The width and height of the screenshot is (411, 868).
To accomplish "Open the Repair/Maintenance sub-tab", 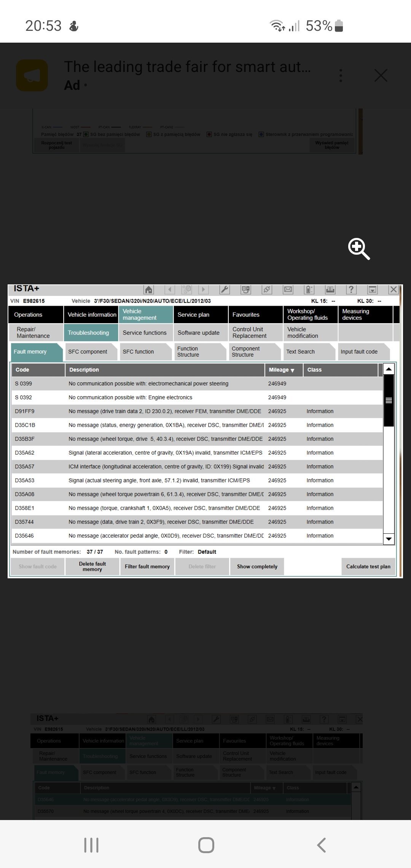I will (36, 333).
